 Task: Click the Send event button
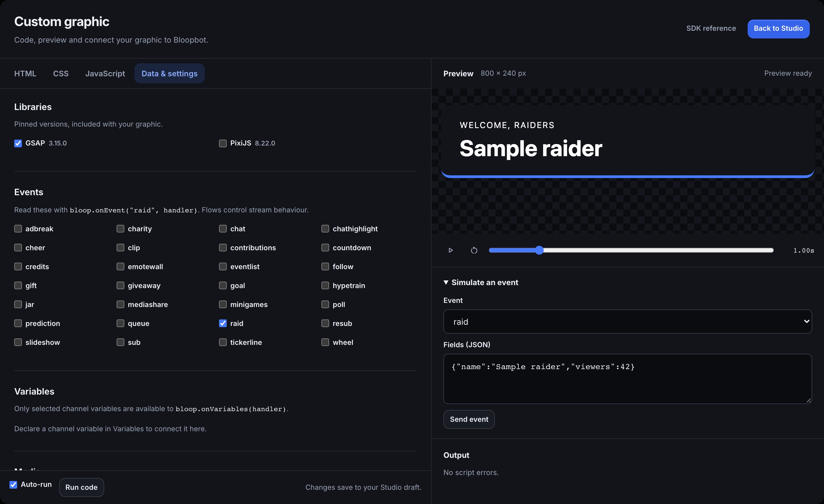[469, 419]
